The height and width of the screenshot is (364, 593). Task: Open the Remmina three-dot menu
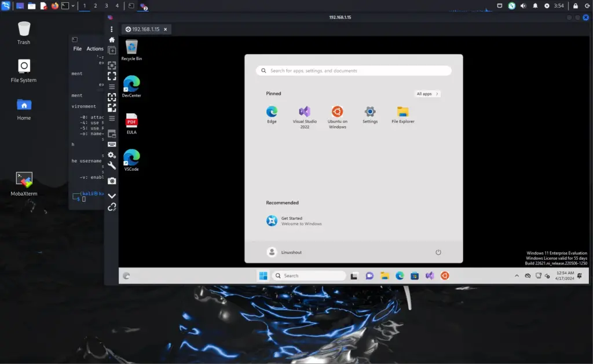(x=112, y=29)
